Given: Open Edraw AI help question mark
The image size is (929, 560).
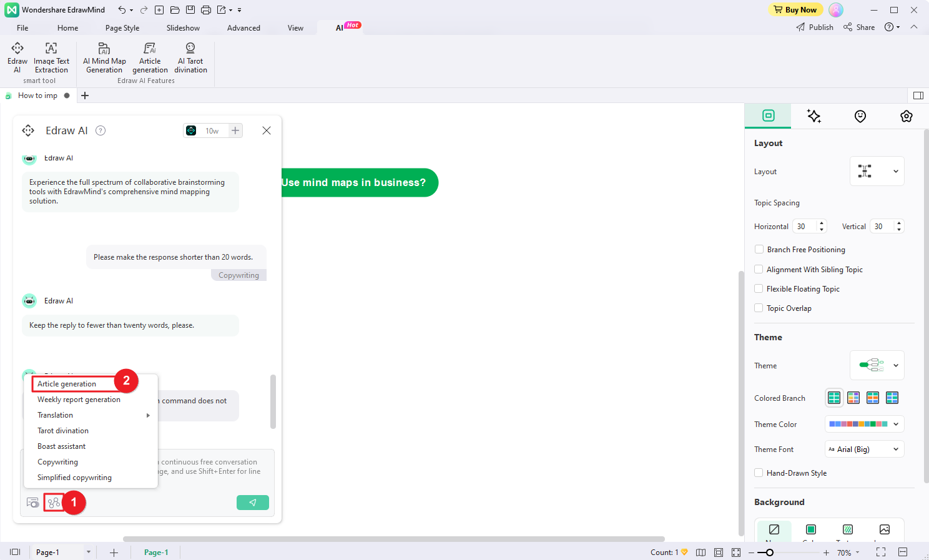Looking at the screenshot, I should tap(101, 130).
